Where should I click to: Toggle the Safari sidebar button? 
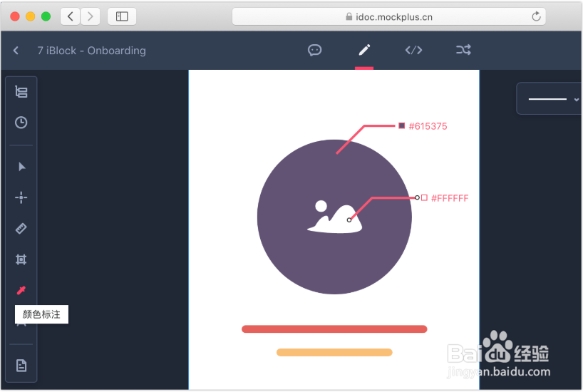coord(122,16)
